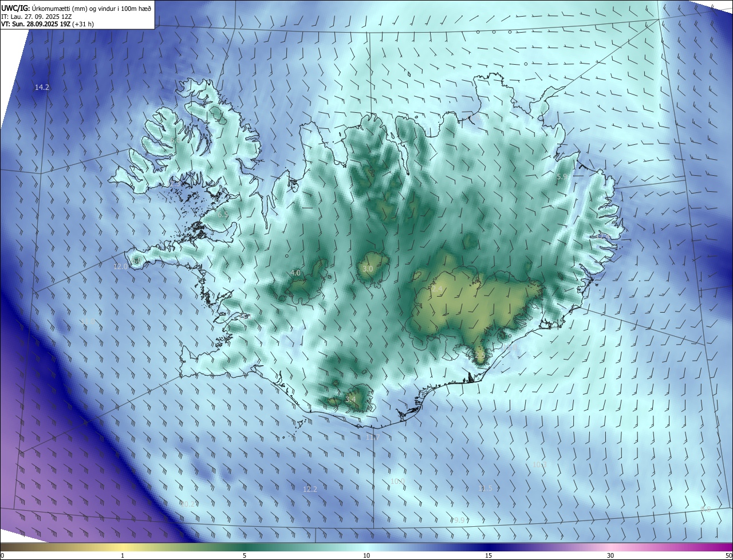Click the 10 tick on the color scale
Screen dimensions: 733x560
pyautogui.click(x=366, y=556)
